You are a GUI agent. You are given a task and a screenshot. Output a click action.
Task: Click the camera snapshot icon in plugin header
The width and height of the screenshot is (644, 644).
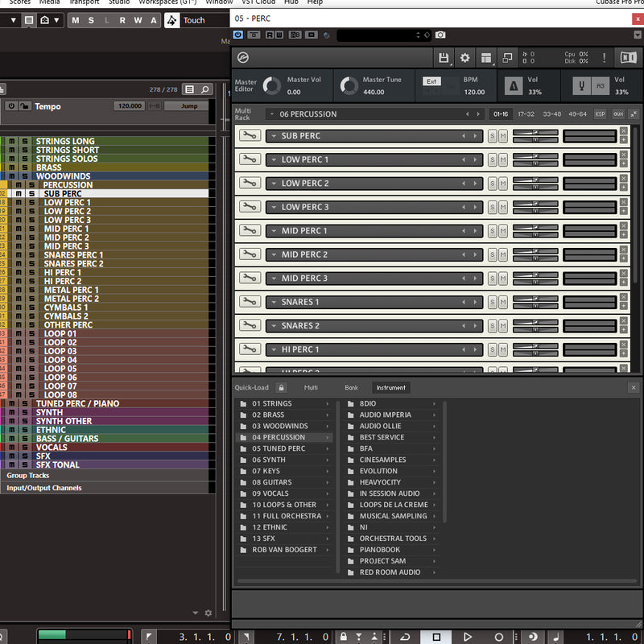[440, 35]
